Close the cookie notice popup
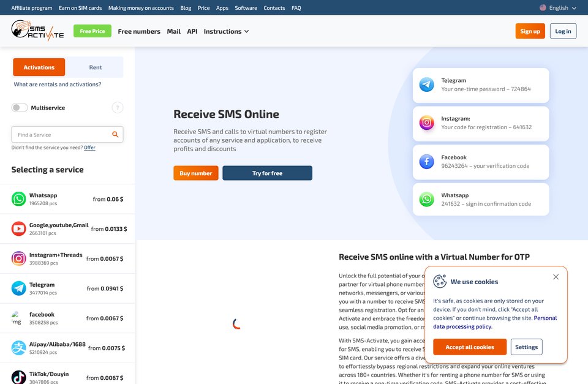Viewport: 588px width, 384px height. 556,277
